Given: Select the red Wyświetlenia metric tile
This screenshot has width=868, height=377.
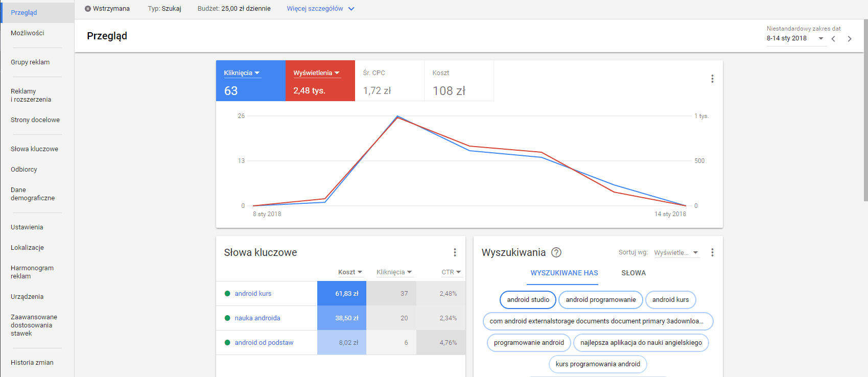Looking at the screenshot, I should click(320, 81).
